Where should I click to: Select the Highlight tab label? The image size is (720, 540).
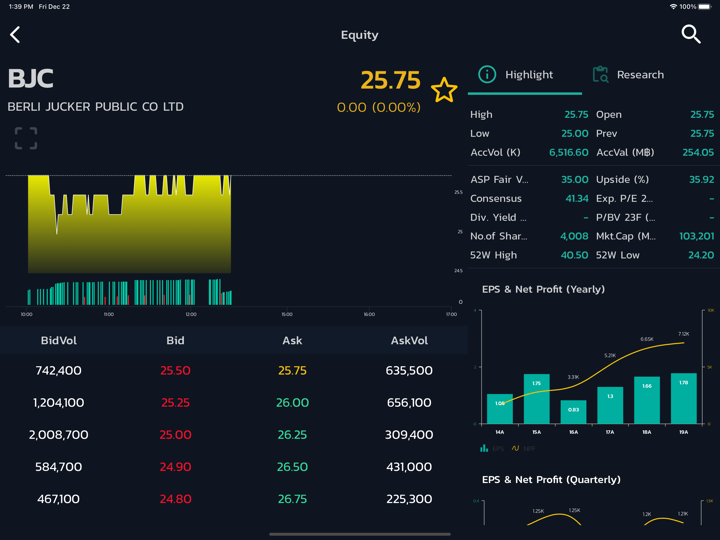529,74
